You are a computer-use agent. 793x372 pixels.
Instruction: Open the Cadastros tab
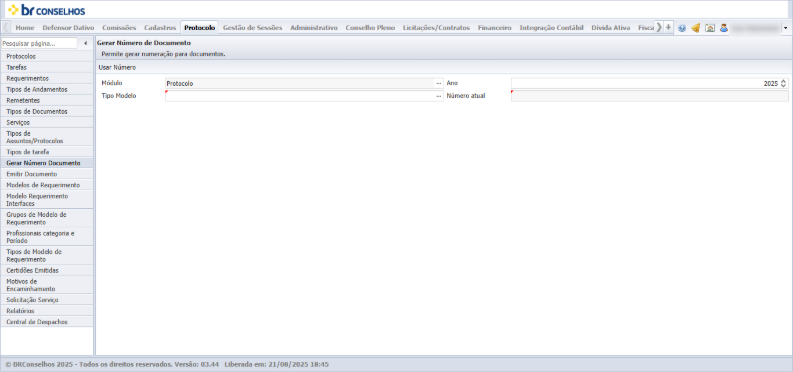(x=160, y=28)
